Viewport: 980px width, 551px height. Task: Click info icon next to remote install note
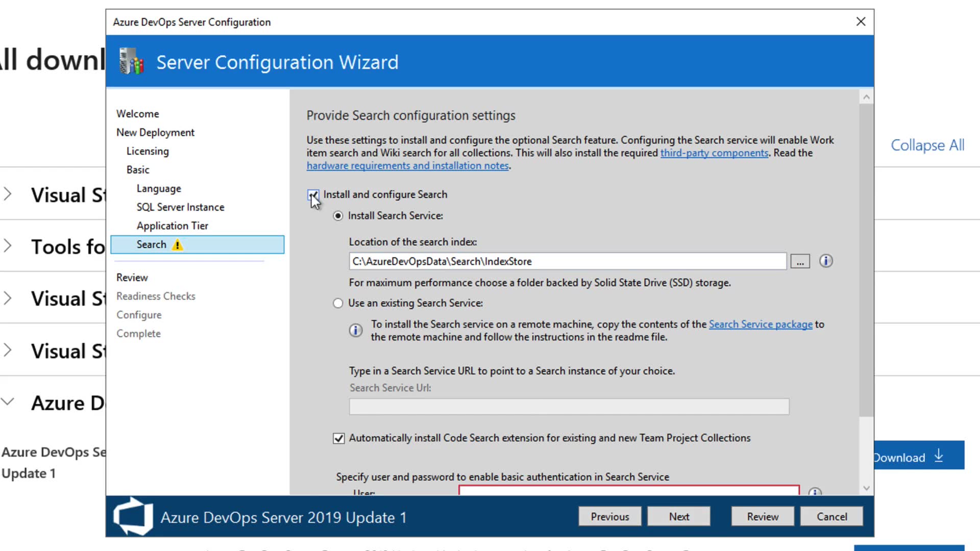pos(356,330)
